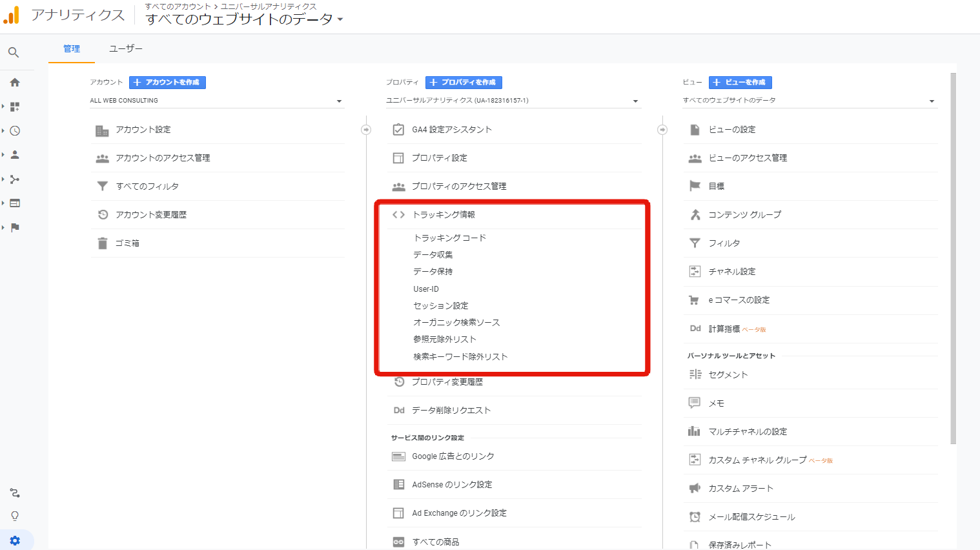Click bar chart icon beside マルチチャネルの設定
Screen dimensions: 980x550
[x=695, y=431]
